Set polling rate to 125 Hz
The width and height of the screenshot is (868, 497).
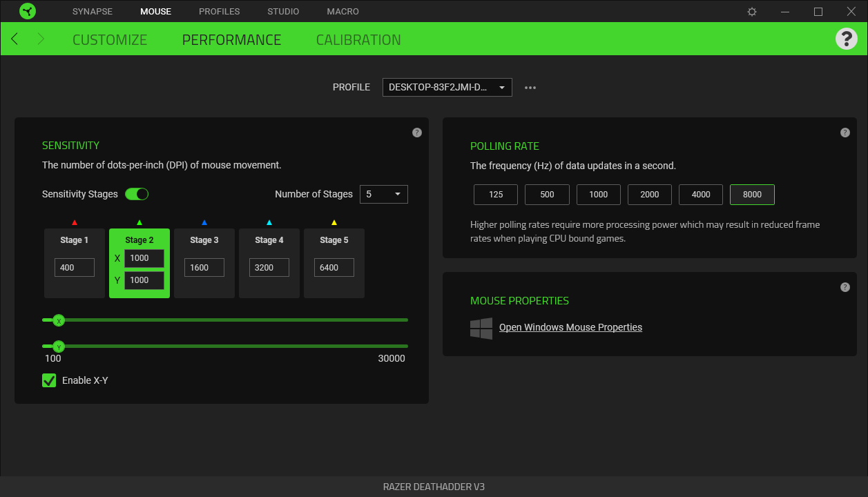tap(496, 195)
